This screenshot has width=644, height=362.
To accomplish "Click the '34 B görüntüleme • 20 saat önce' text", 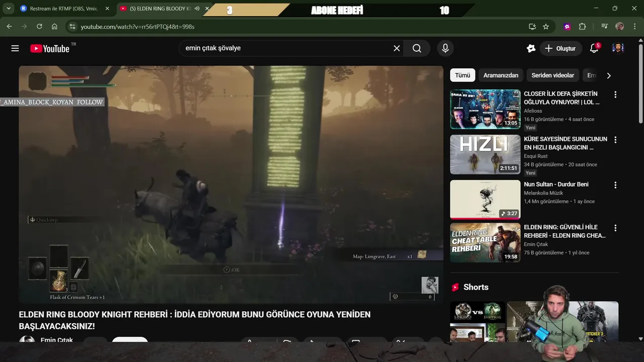I will [560, 164].
